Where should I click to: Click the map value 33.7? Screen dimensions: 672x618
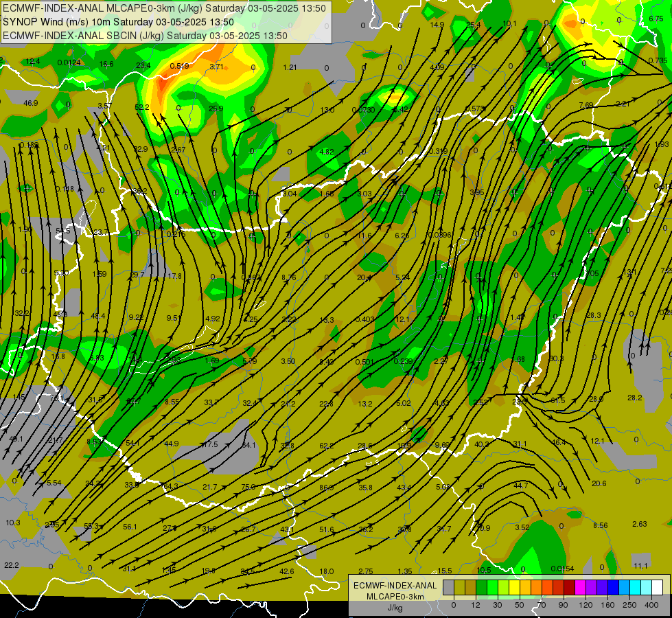point(211,402)
